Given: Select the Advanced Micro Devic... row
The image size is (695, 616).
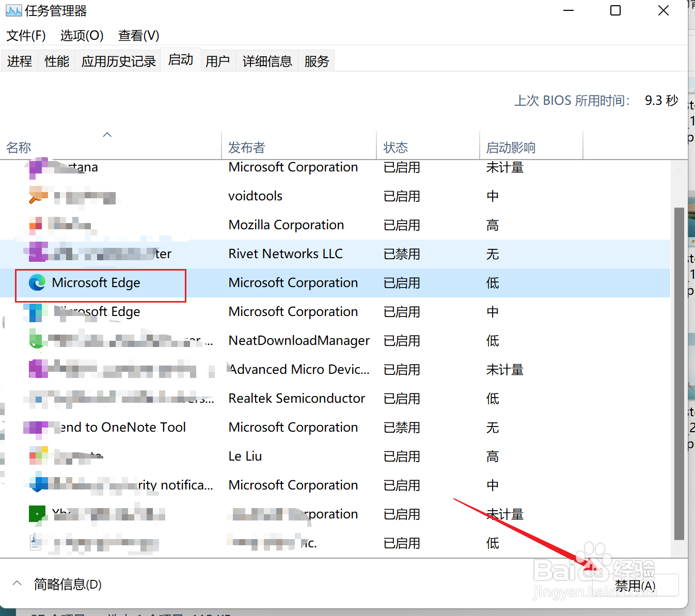Looking at the screenshot, I should point(335,370).
